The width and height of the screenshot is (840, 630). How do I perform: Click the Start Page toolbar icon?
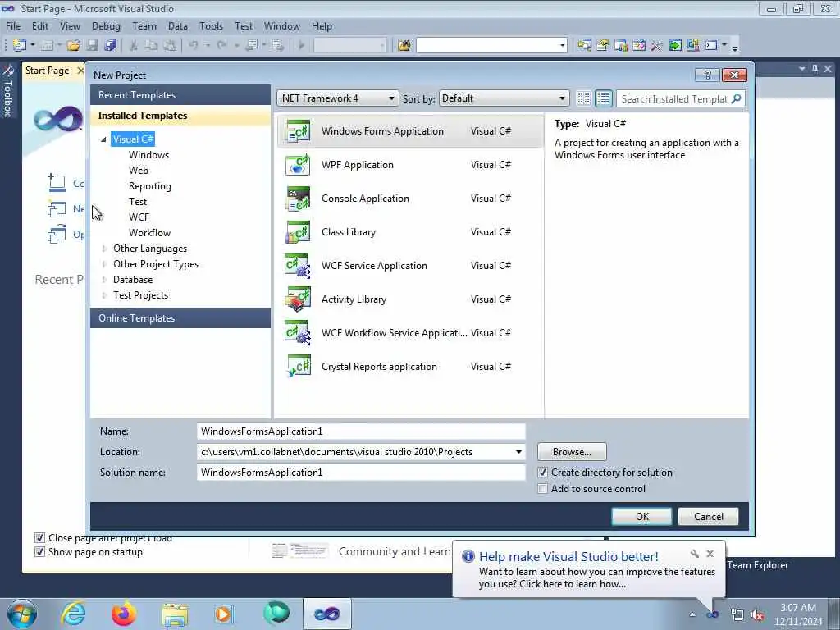tap(675, 46)
